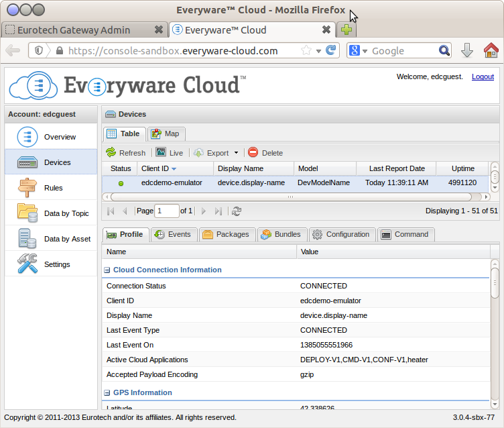This screenshot has width=504, height=428.
Task: Close the Everyware Cloud browser tab
Action: pyautogui.click(x=326, y=30)
